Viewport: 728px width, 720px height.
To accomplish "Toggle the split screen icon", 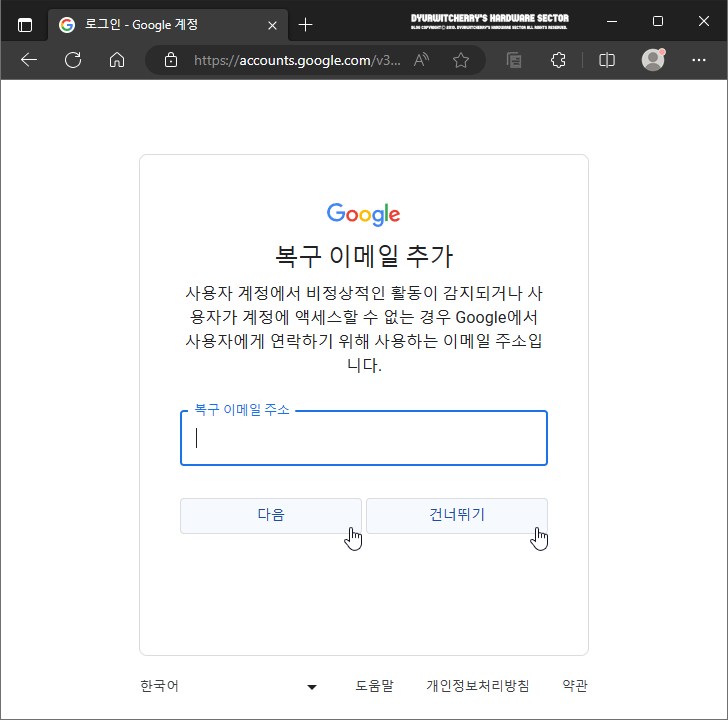I will point(607,60).
